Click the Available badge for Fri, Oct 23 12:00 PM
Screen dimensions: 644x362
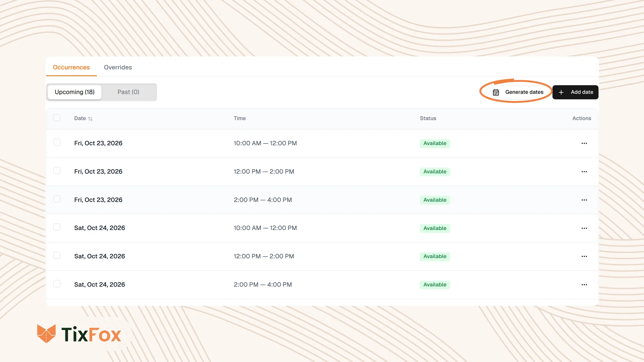tap(435, 172)
